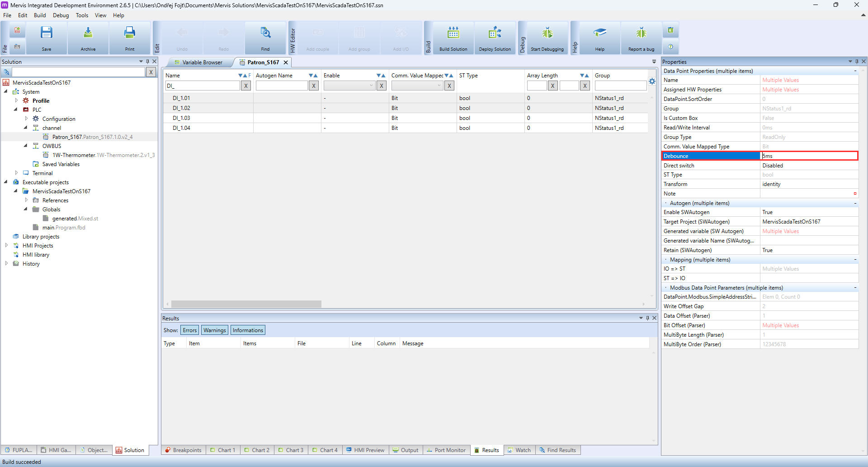Start Debugging the project
The height and width of the screenshot is (467, 868).
(547, 38)
